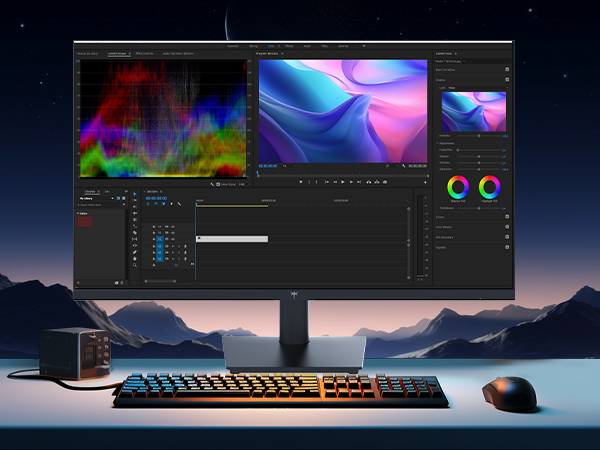The height and width of the screenshot is (450, 600).
Task: Click the Lift button in Program monitor
Action: point(369,182)
